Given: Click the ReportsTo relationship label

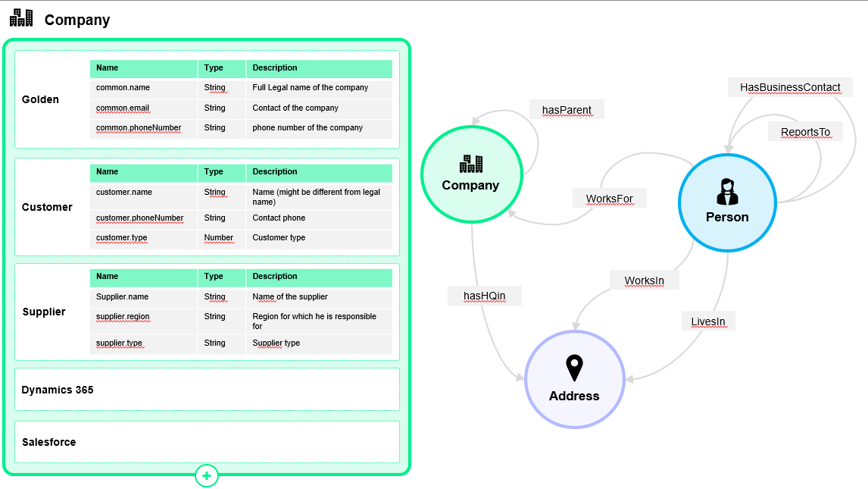Looking at the screenshot, I should click(x=805, y=132).
